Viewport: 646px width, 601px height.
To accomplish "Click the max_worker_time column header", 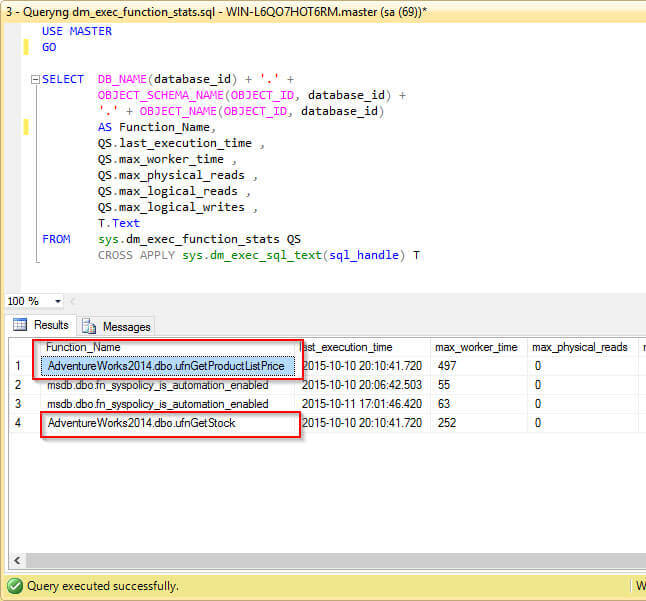I will click(x=477, y=347).
